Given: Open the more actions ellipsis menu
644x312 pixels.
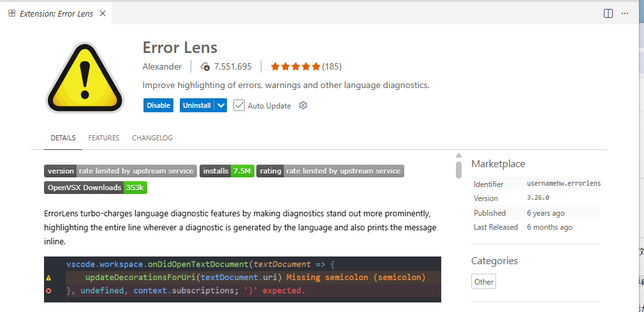Looking at the screenshot, I should (626, 13).
